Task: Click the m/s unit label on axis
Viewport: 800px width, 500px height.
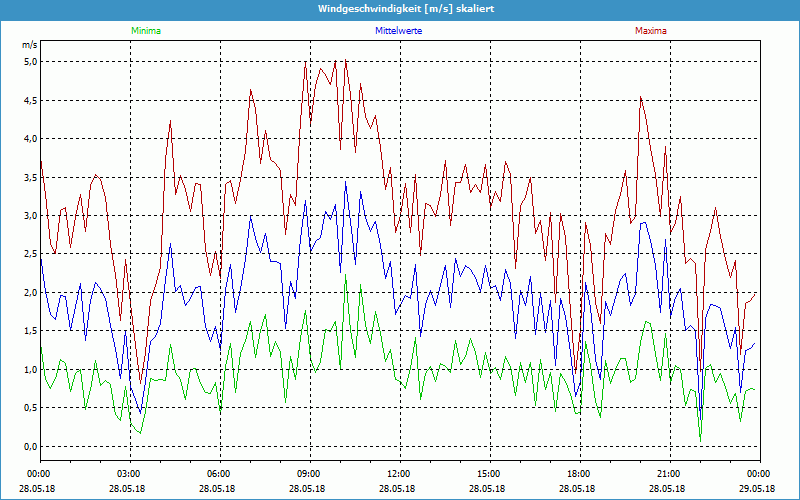Action: tap(29, 45)
